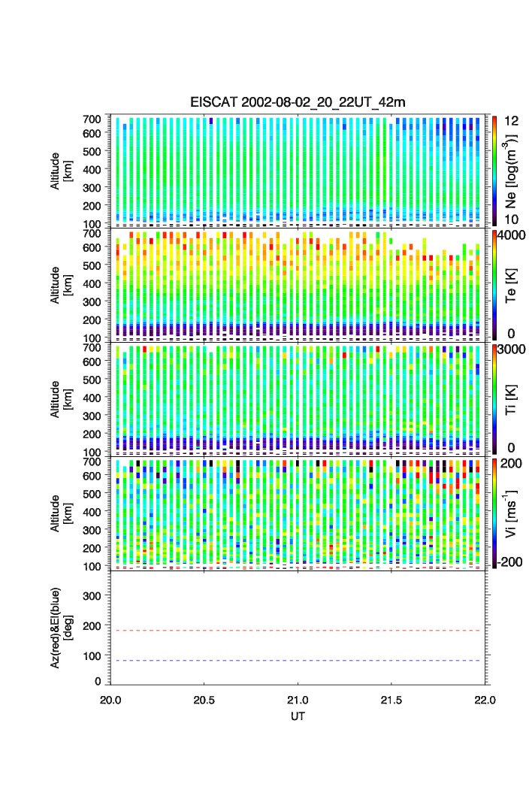The image size is (532, 799).
Task: Click the Ti ion temperature color bar
Action: 494,399
